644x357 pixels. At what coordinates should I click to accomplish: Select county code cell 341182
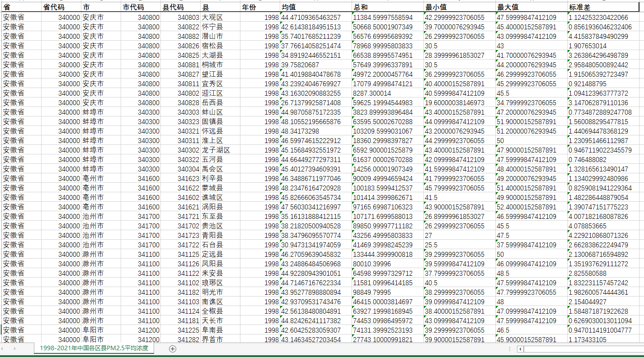[x=181, y=292]
